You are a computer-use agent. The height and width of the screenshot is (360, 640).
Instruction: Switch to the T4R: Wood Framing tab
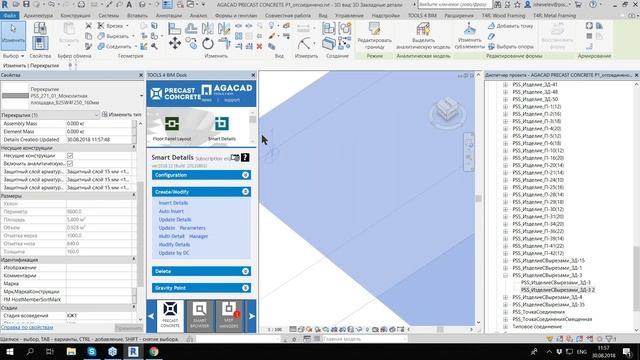(x=503, y=16)
